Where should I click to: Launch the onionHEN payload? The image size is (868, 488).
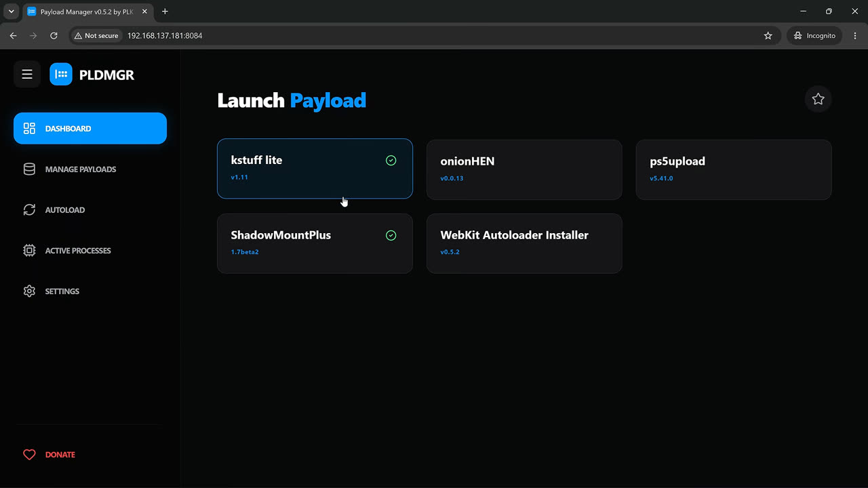pyautogui.click(x=524, y=169)
